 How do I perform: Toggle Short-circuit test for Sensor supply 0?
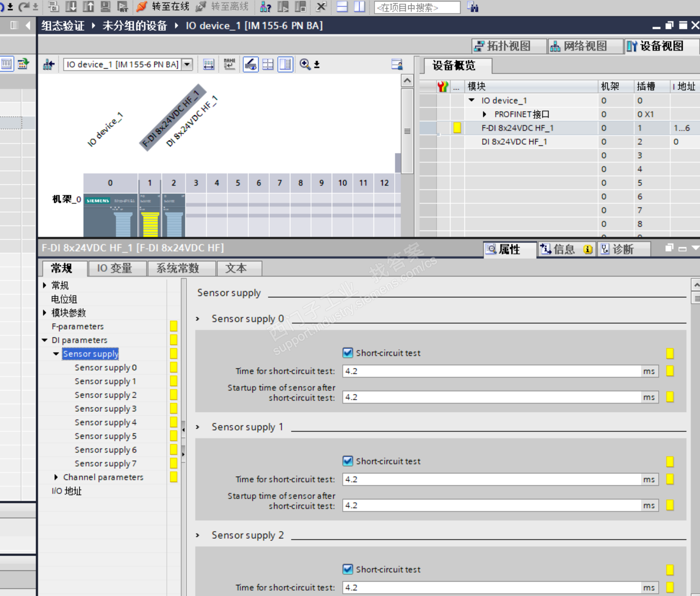[x=348, y=353]
